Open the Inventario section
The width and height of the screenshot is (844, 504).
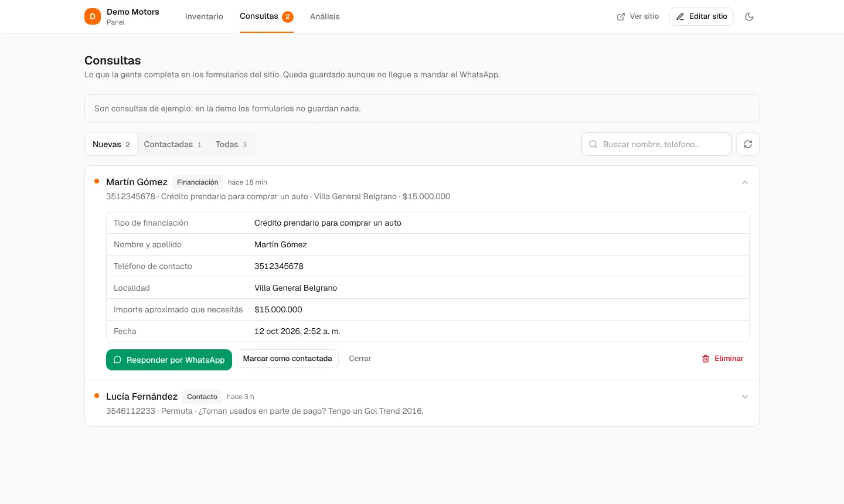point(204,16)
